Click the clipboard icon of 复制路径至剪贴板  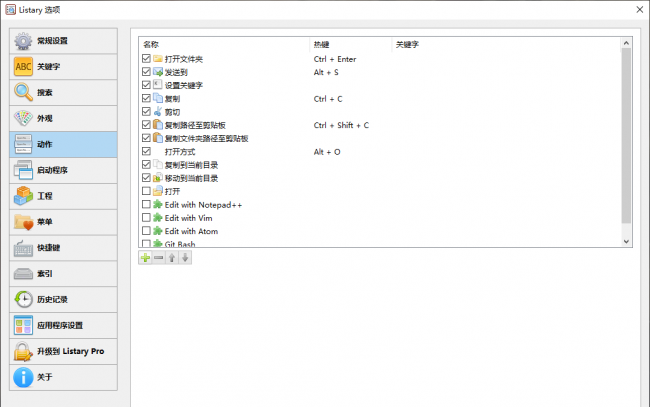click(x=158, y=125)
